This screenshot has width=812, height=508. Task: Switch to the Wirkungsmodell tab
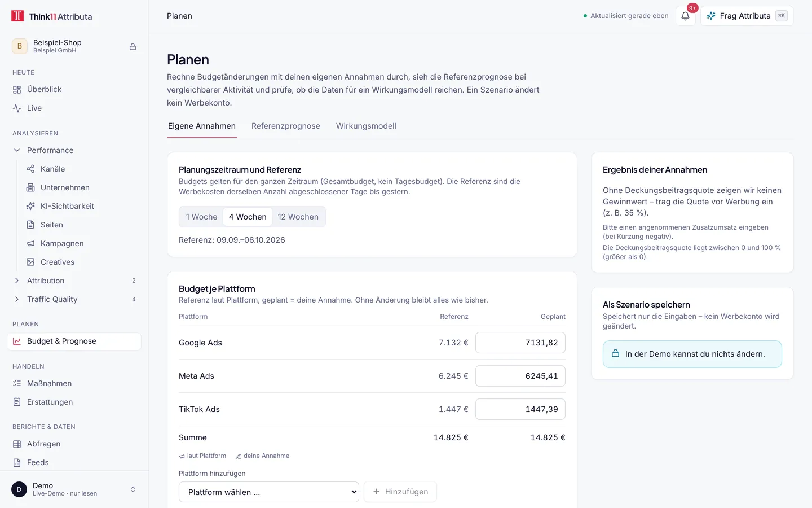coord(366,126)
